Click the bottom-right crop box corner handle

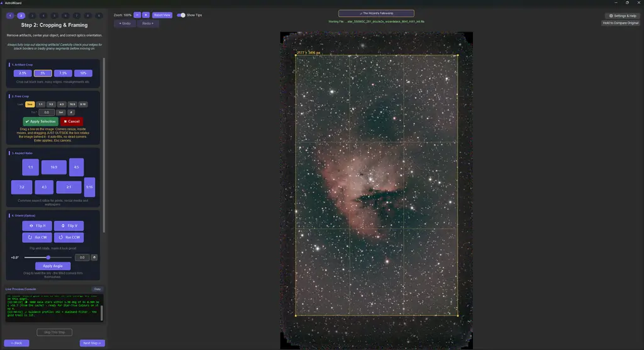(x=458, y=315)
